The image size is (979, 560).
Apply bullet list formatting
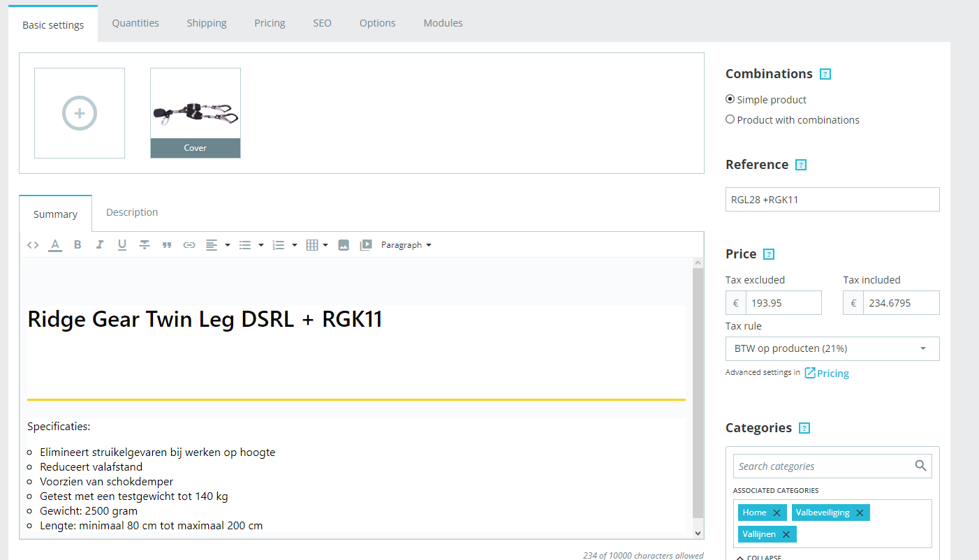(x=245, y=245)
